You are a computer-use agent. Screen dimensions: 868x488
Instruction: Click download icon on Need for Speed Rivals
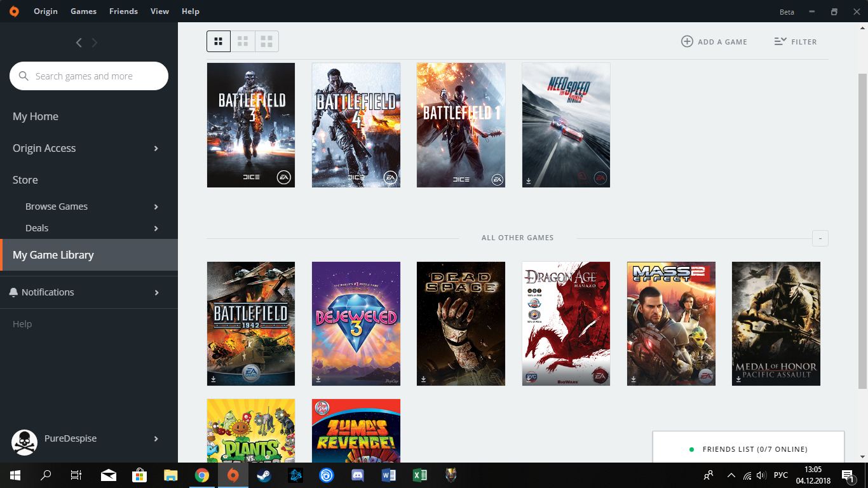529,181
